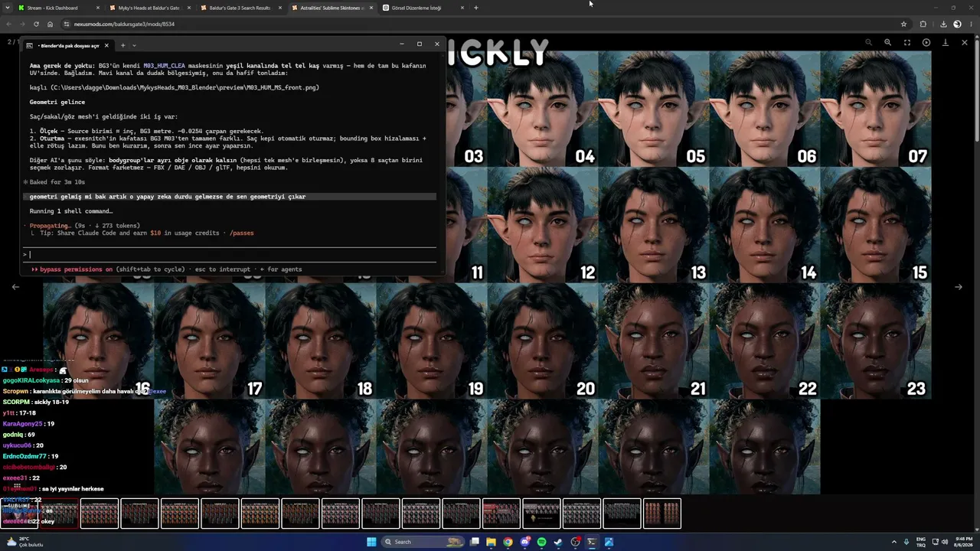This screenshot has width=980, height=551.
Task: Close the terminal tab
Action: [106, 45]
